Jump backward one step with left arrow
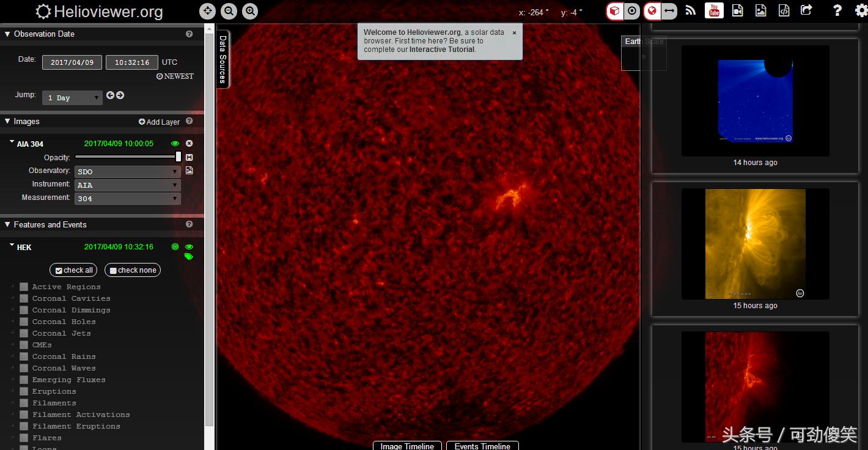Screen dimensions: 868x450 [x=110, y=95]
